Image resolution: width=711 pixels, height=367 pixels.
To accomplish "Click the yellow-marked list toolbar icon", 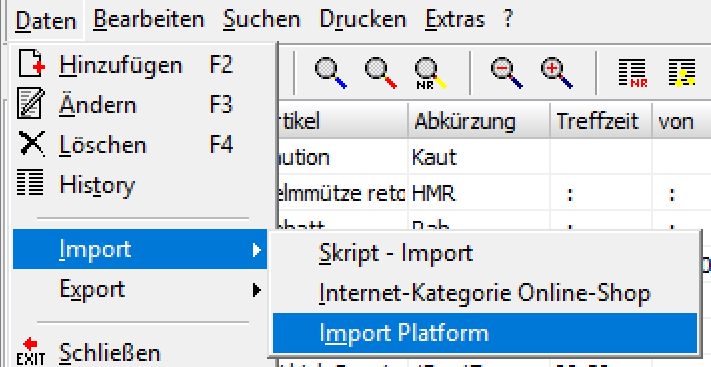I will tap(682, 73).
